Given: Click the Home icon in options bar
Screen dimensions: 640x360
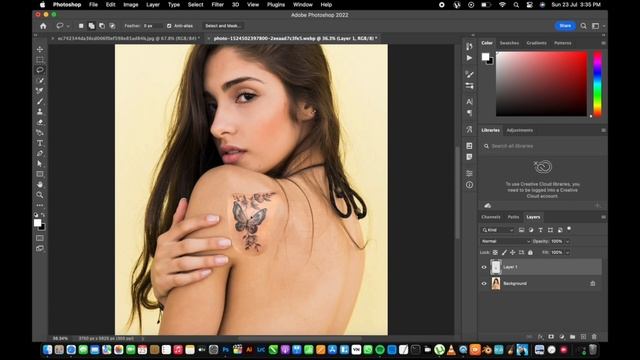Looking at the screenshot, I should tap(43, 26).
